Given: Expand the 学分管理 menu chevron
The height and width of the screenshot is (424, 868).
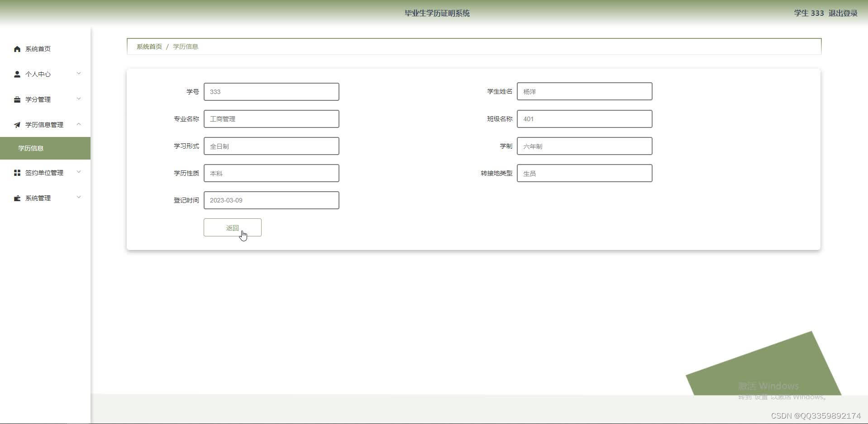Looking at the screenshot, I should [x=79, y=99].
